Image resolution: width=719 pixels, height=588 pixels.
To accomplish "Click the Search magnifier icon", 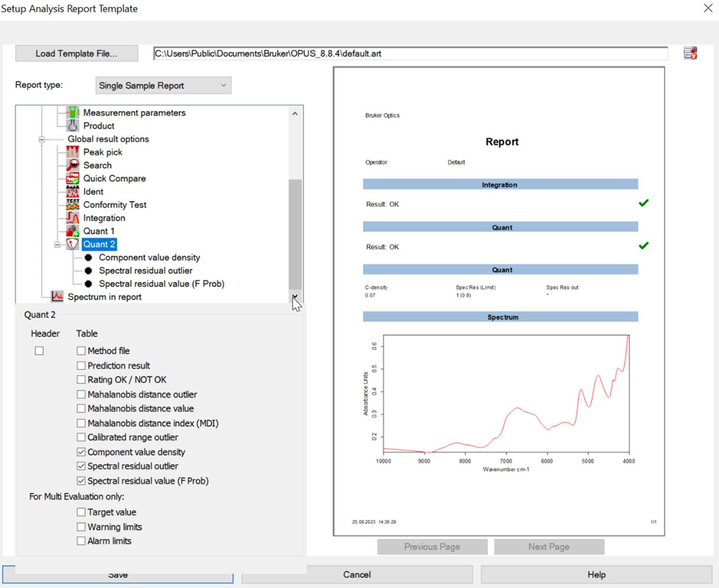I will click(72, 165).
